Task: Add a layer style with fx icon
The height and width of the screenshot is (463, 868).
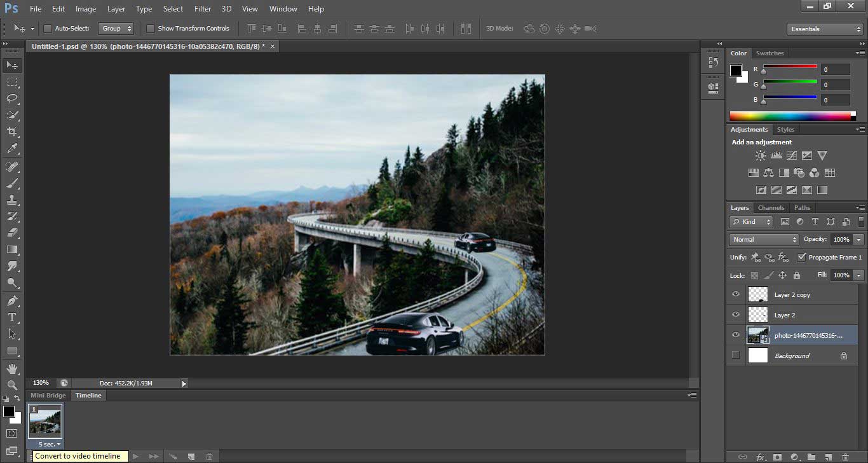Action: pyautogui.click(x=761, y=457)
